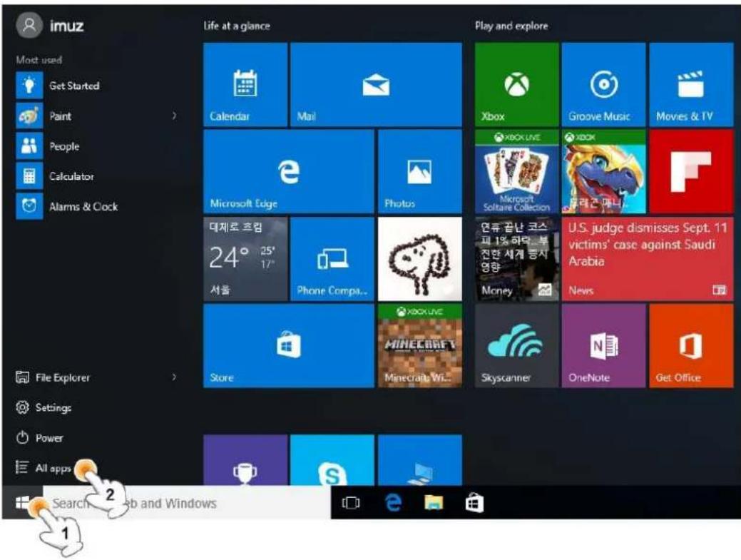Open the Store tile
The image size is (741, 560).
pyautogui.click(x=289, y=346)
